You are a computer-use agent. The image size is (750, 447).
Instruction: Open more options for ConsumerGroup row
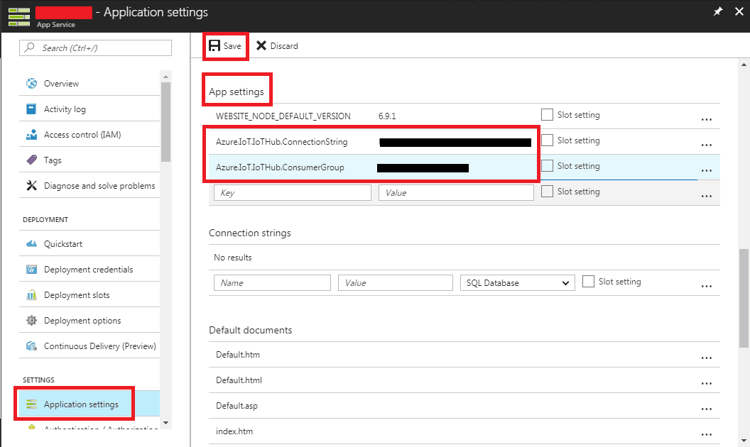706,170
